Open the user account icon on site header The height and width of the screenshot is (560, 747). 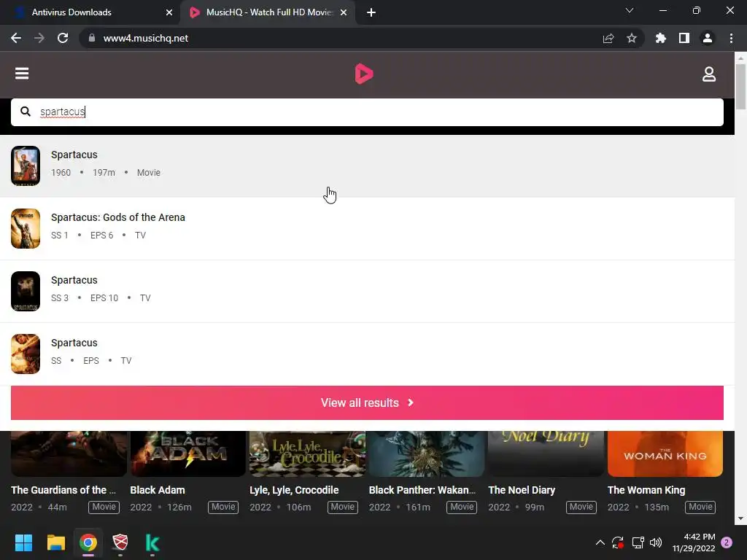coord(709,74)
